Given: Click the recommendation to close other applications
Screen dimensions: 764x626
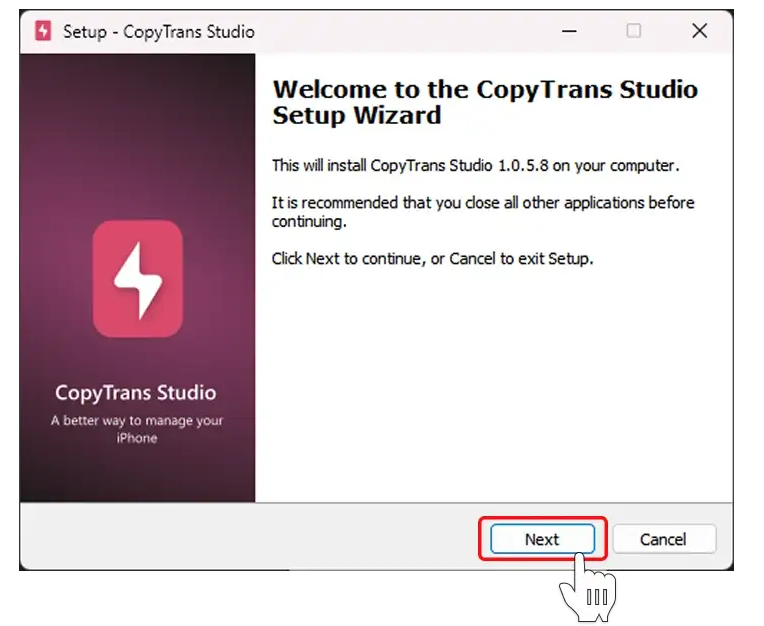Looking at the screenshot, I should [x=483, y=212].
